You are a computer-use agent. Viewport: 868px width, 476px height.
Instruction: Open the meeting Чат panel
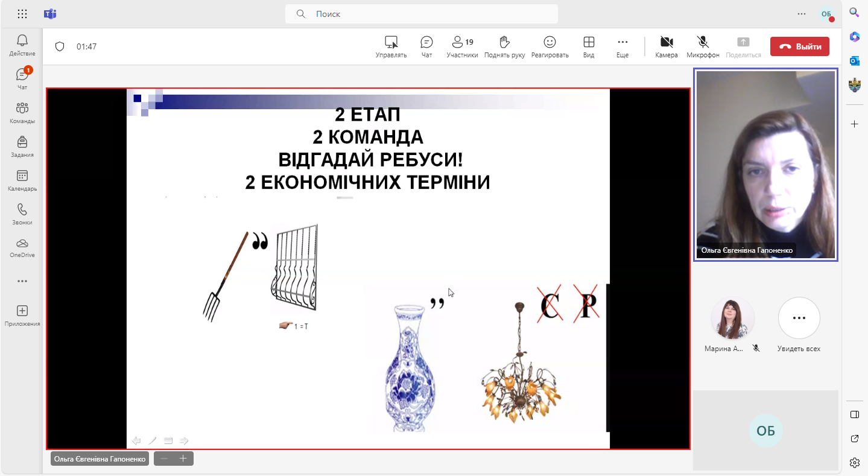pos(426,46)
